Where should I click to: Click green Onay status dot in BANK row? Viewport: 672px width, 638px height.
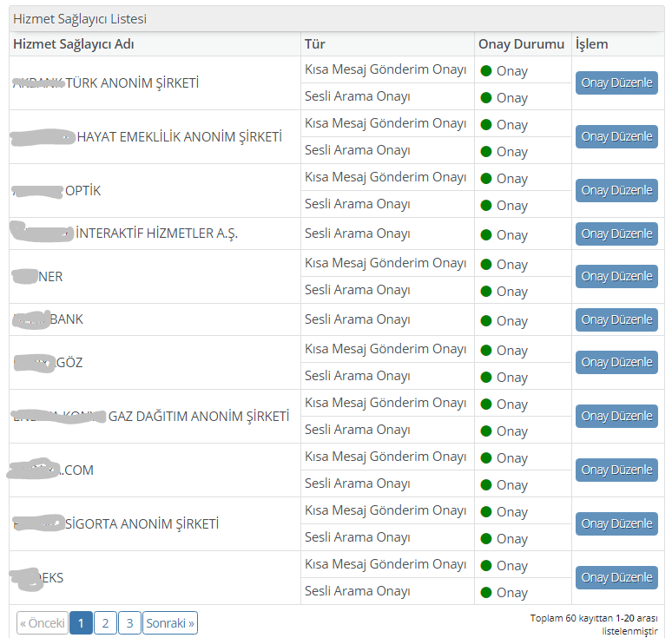(x=486, y=321)
